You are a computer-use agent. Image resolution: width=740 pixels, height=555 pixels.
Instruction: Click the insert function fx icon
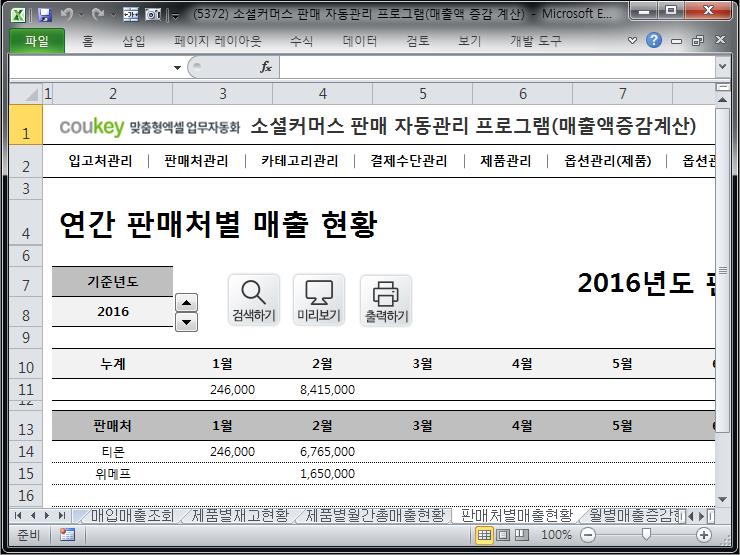(x=266, y=67)
